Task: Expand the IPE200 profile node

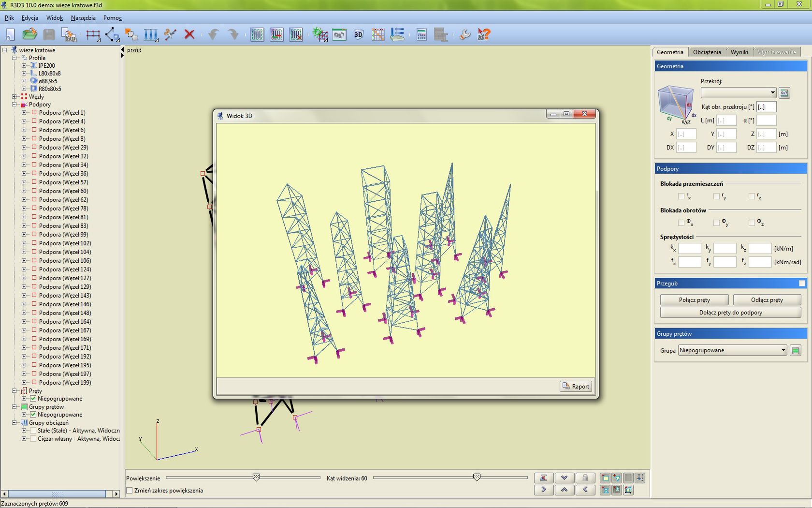Action: (x=24, y=66)
